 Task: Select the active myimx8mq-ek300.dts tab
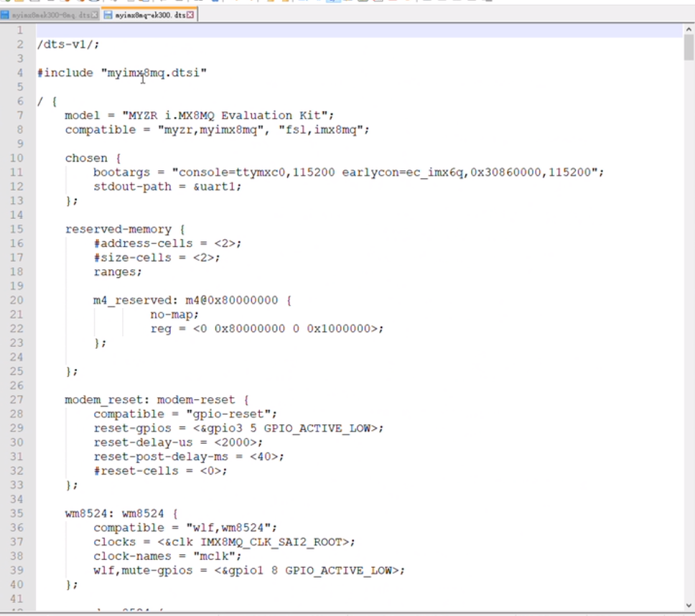coord(150,15)
